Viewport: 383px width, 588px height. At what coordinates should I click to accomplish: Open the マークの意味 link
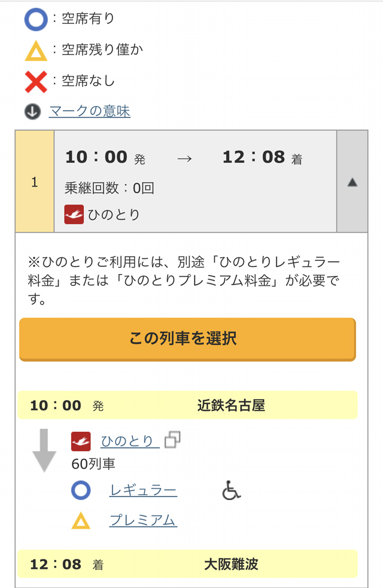[89, 111]
